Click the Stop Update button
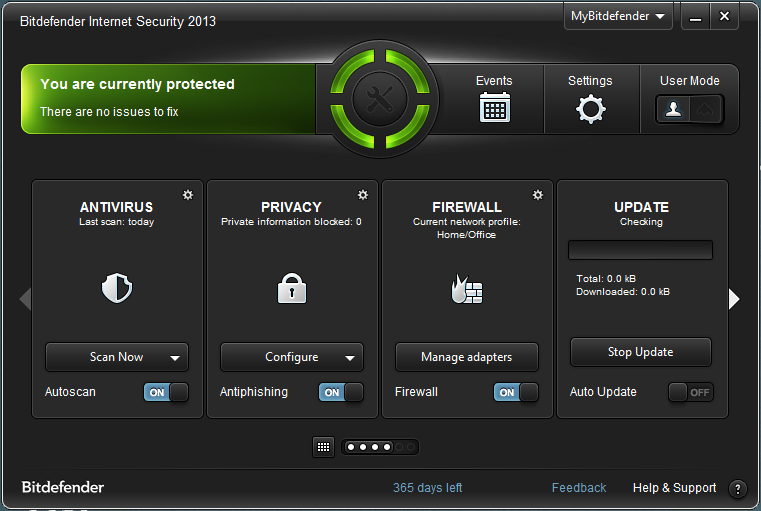Image resolution: width=761 pixels, height=511 pixels. pyautogui.click(x=640, y=352)
